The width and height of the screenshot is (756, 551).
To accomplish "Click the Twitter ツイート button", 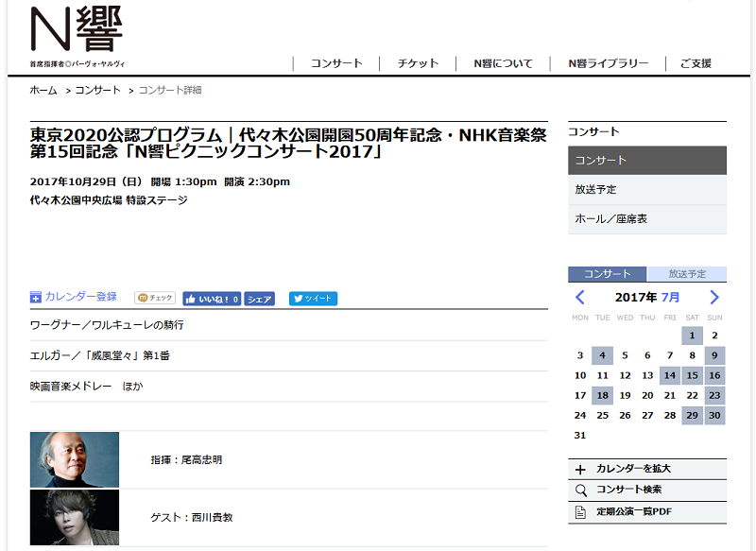I will 313,299.
